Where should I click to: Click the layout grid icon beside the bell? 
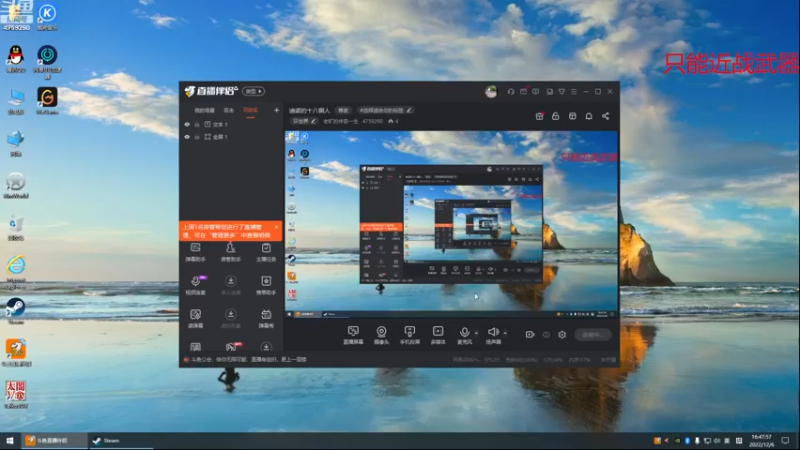(572, 116)
